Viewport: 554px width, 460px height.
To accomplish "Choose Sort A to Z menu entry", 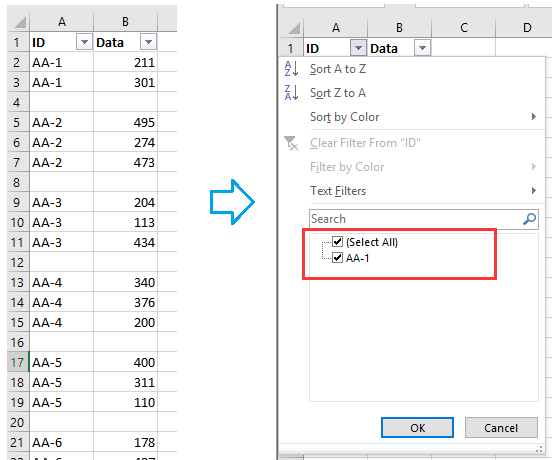I will pyautogui.click(x=338, y=69).
